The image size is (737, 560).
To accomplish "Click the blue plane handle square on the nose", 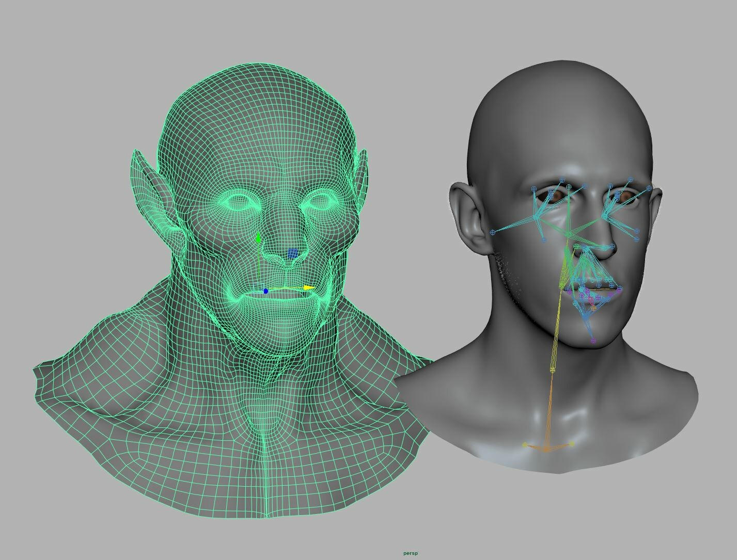I will coord(292,253).
